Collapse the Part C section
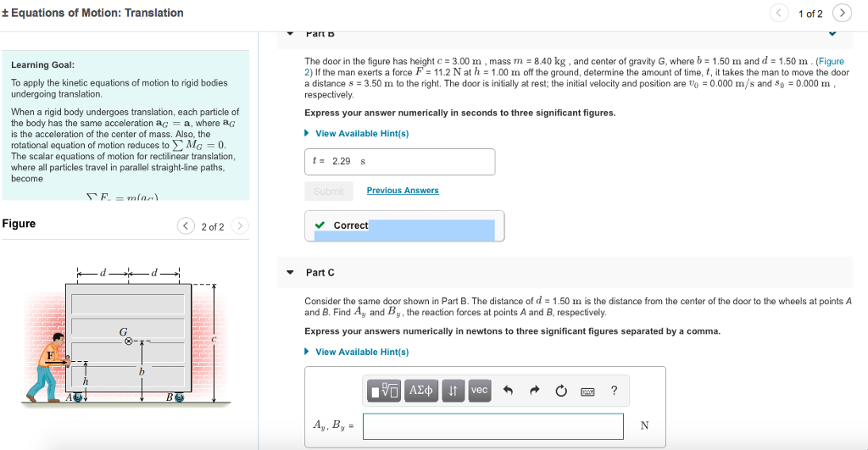 pyautogui.click(x=290, y=272)
